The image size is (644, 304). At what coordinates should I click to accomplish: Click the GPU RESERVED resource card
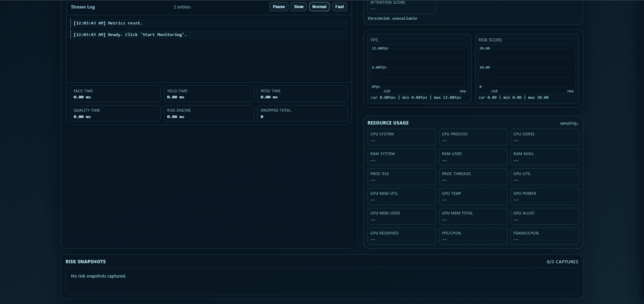click(x=402, y=236)
